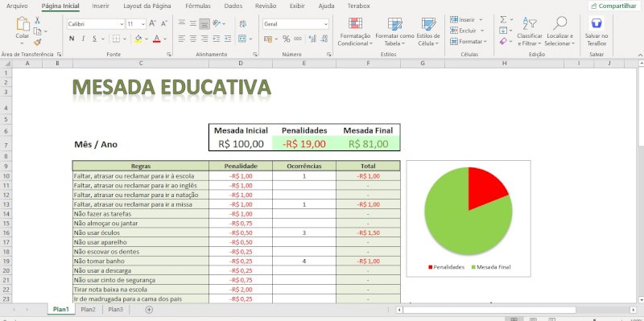Increase font size with larger A icon
Image resolution: width=644 pixels, height=321 pixels.
(152, 24)
